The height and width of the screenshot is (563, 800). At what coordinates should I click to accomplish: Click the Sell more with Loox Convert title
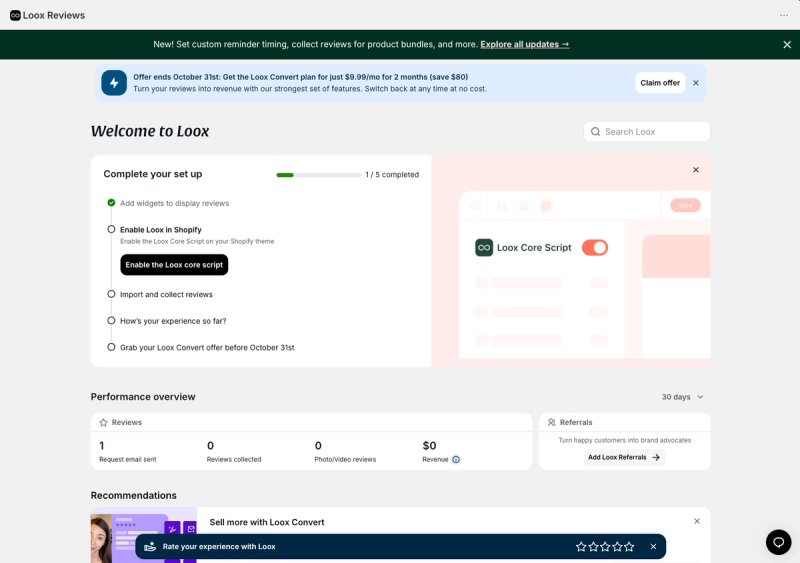[x=267, y=522]
